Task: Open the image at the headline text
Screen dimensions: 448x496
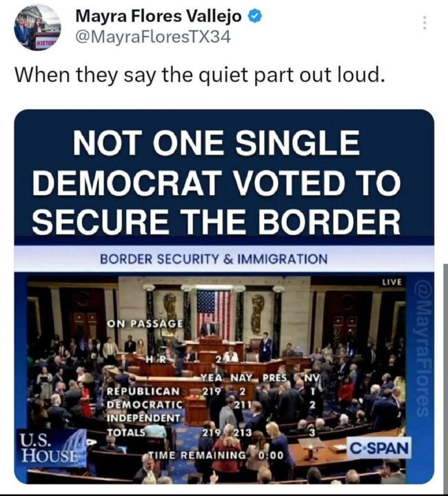Action: (x=216, y=183)
